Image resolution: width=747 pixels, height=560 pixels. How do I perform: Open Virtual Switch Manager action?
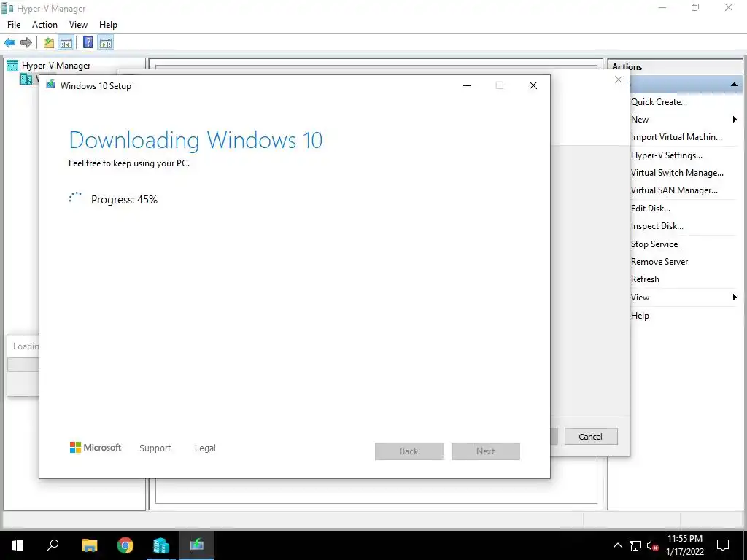coord(677,173)
